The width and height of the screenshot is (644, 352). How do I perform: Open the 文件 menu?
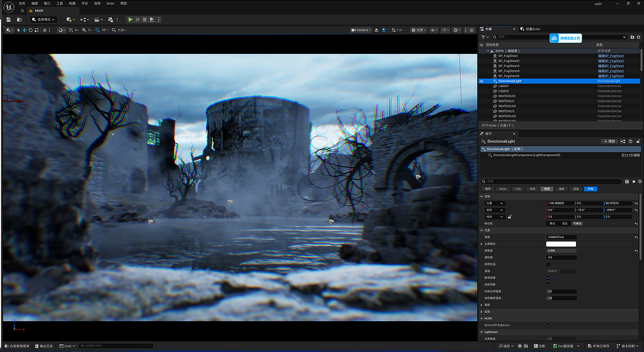click(x=22, y=3)
